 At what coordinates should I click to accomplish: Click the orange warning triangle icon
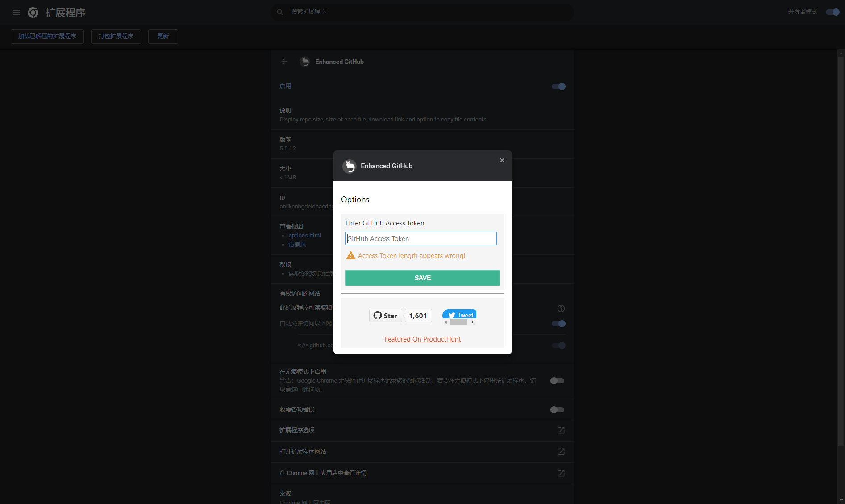click(351, 255)
